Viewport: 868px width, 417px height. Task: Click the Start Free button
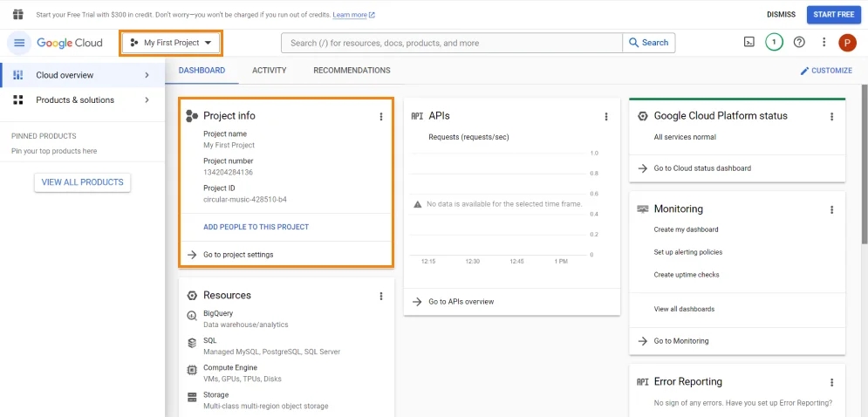[834, 15]
